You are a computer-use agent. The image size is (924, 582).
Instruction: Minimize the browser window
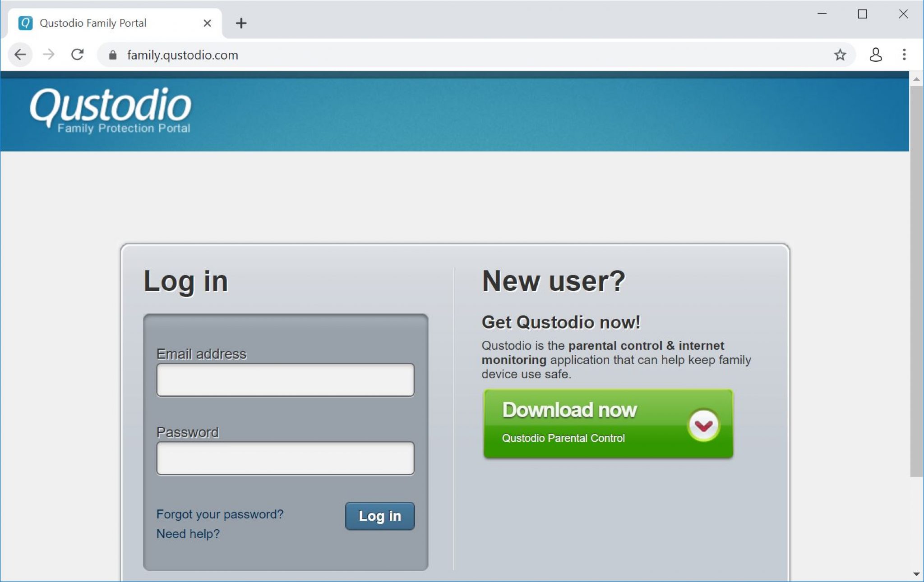[822, 14]
